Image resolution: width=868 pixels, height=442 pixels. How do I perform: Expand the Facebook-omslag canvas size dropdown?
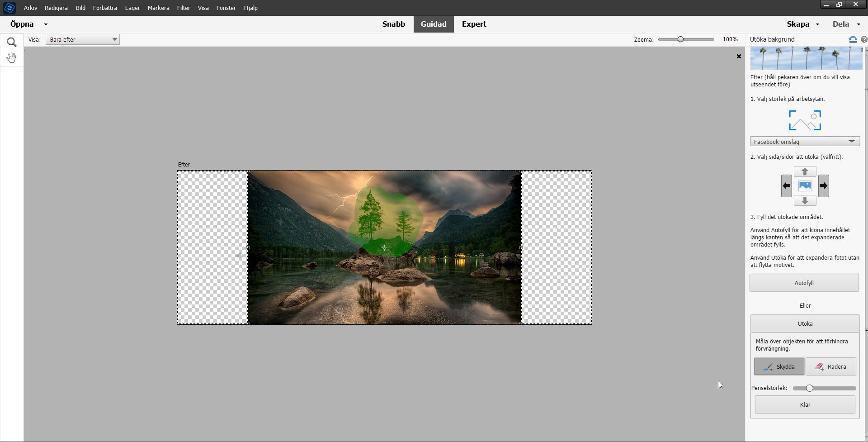(x=805, y=142)
